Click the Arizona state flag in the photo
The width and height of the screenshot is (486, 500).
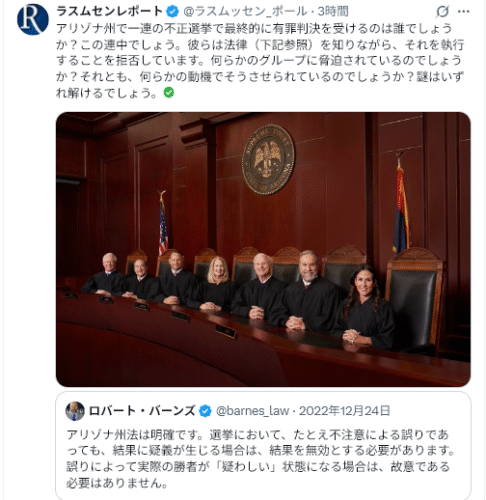(x=401, y=203)
